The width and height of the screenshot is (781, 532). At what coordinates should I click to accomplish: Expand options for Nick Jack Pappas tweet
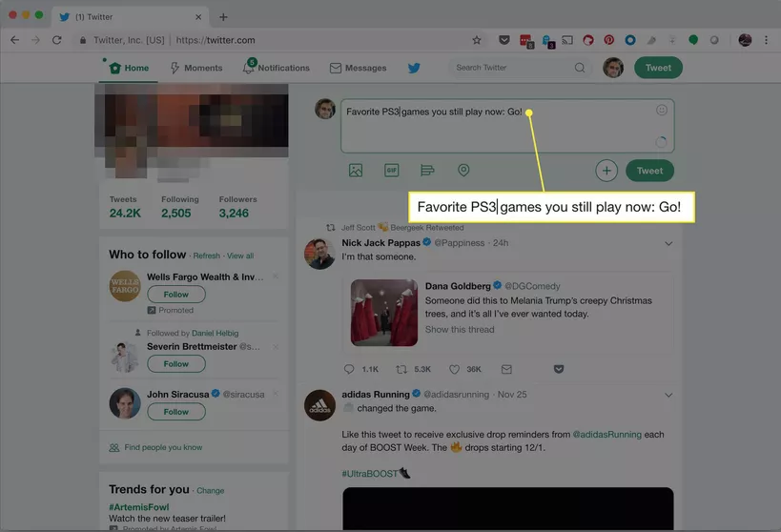click(x=668, y=243)
